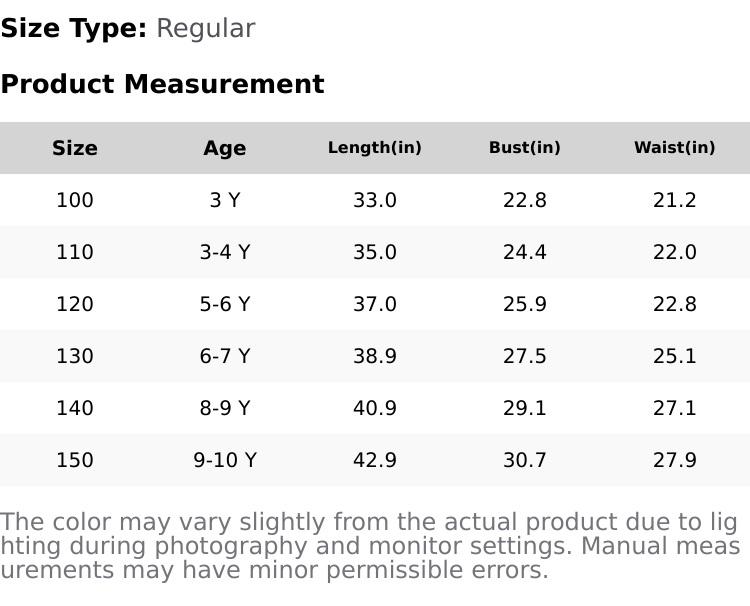Click the Age column header
The image size is (750, 606).
point(225,148)
